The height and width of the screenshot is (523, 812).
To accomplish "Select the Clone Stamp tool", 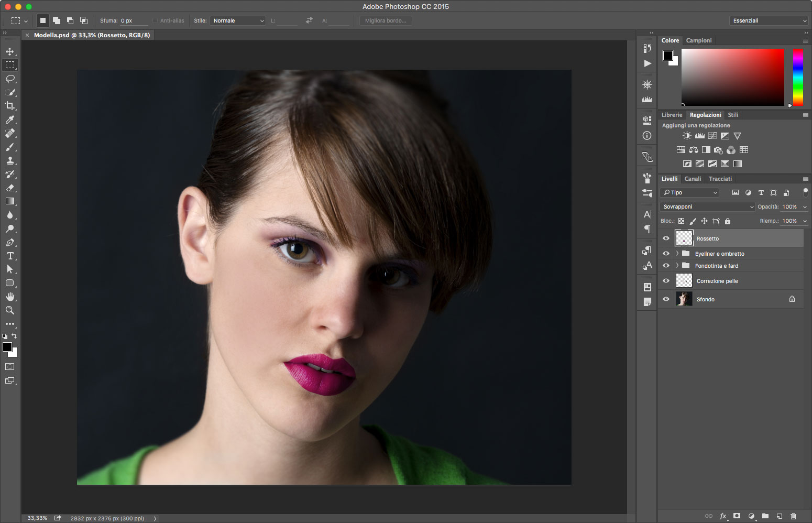I will pyautogui.click(x=10, y=160).
